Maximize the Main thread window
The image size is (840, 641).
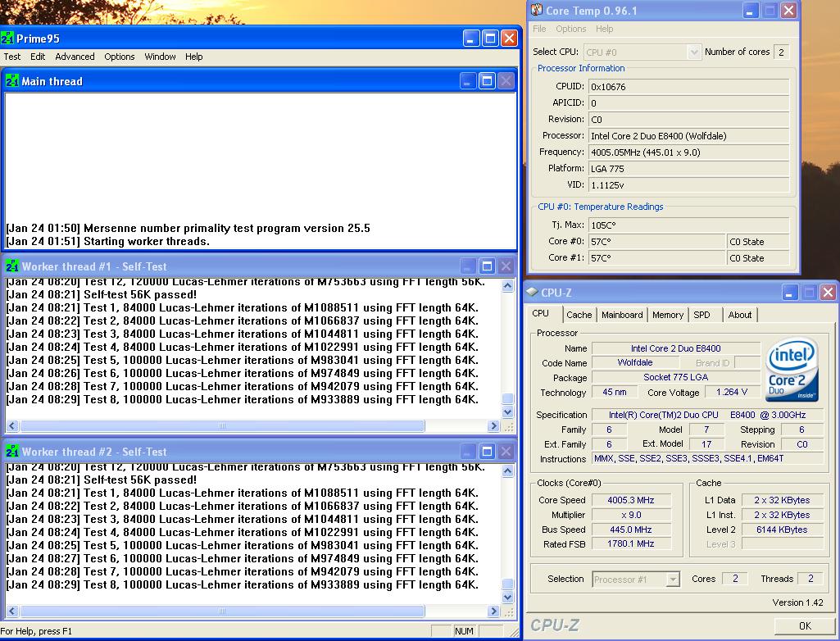[x=487, y=81]
